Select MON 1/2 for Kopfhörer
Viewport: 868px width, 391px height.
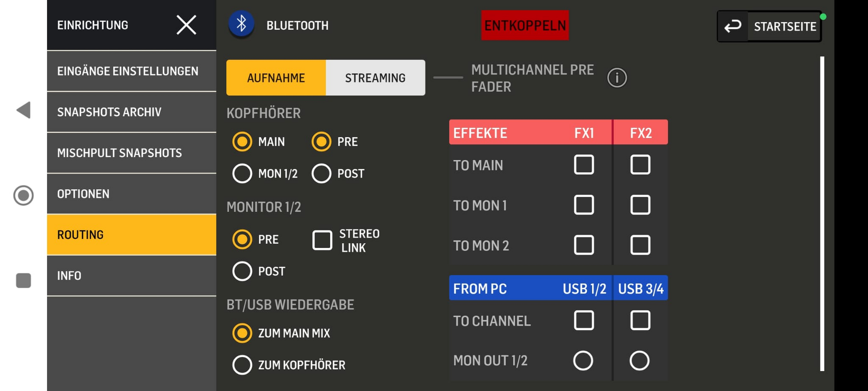tap(242, 173)
